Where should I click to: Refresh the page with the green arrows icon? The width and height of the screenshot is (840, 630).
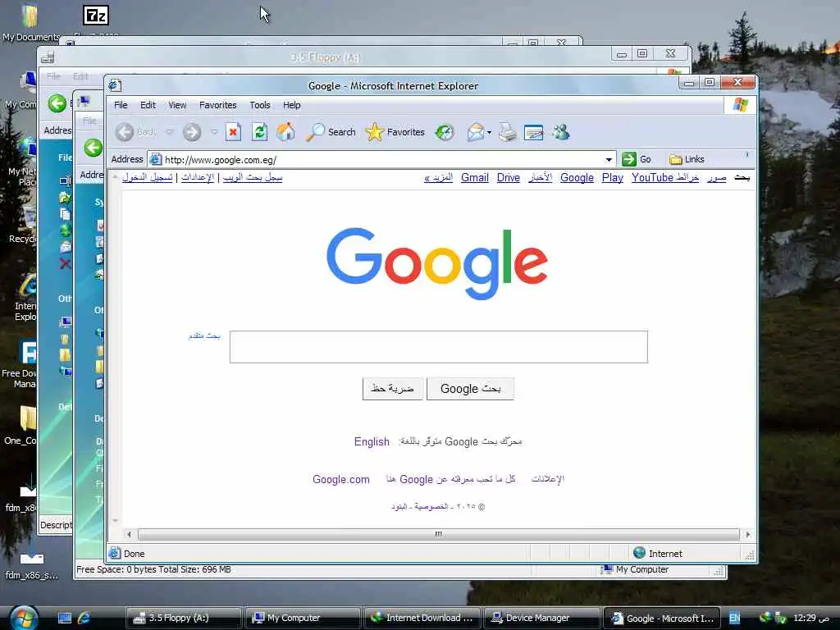(x=260, y=132)
